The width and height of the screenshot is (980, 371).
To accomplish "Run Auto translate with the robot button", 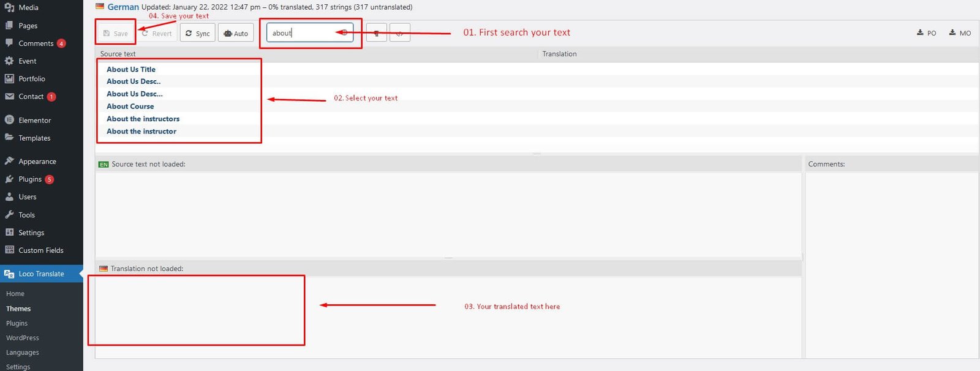I will click(236, 34).
